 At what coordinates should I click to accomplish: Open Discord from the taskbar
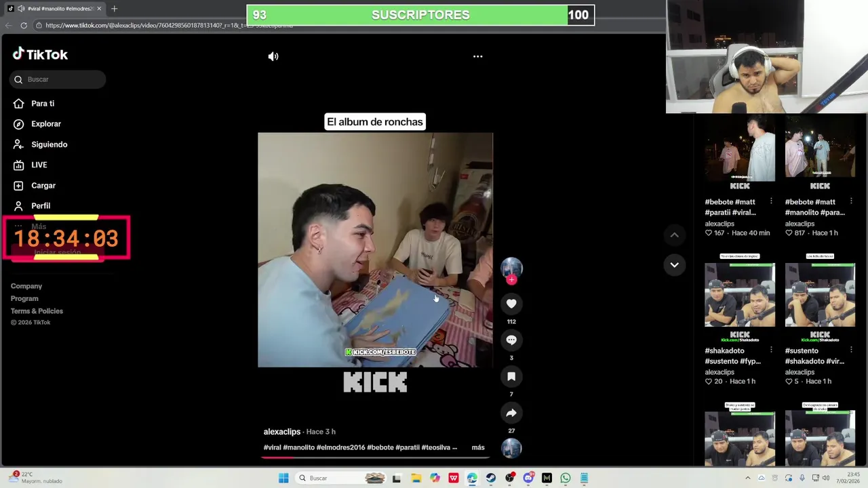point(528,478)
